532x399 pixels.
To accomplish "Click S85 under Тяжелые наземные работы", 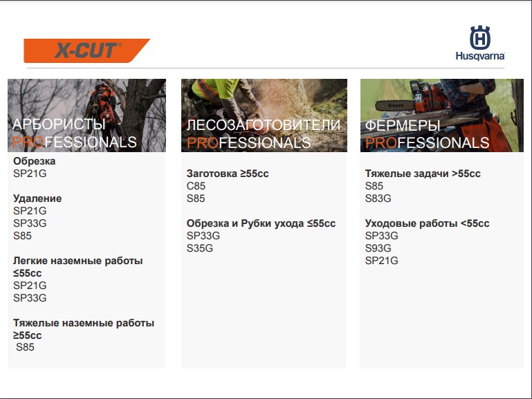I will (25, 347).
